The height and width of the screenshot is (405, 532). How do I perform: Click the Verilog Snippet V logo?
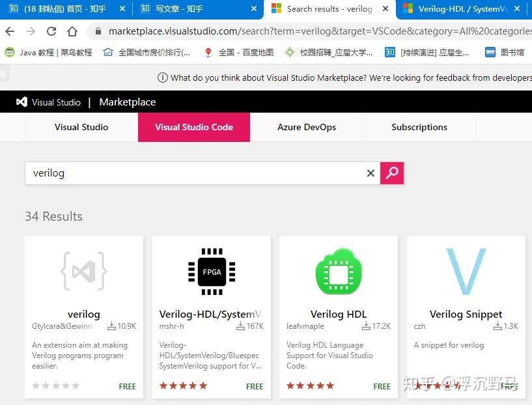tap(466, 270)
